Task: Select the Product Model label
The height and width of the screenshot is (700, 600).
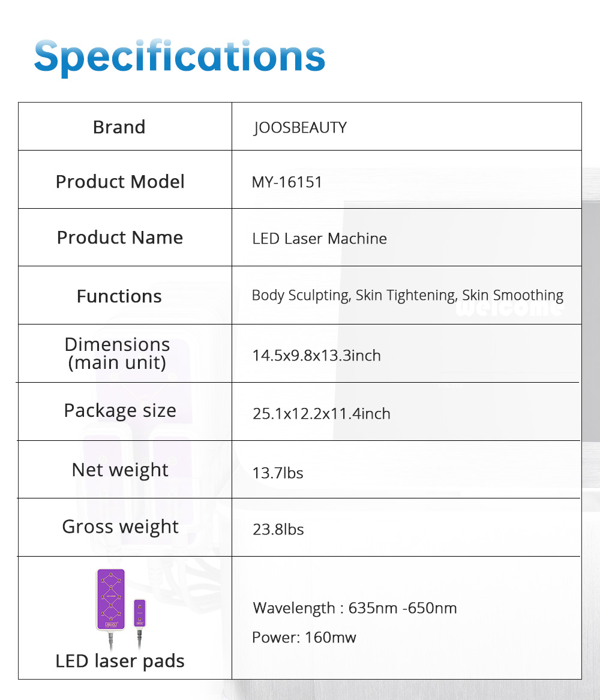Action: (x=120, y=182)
